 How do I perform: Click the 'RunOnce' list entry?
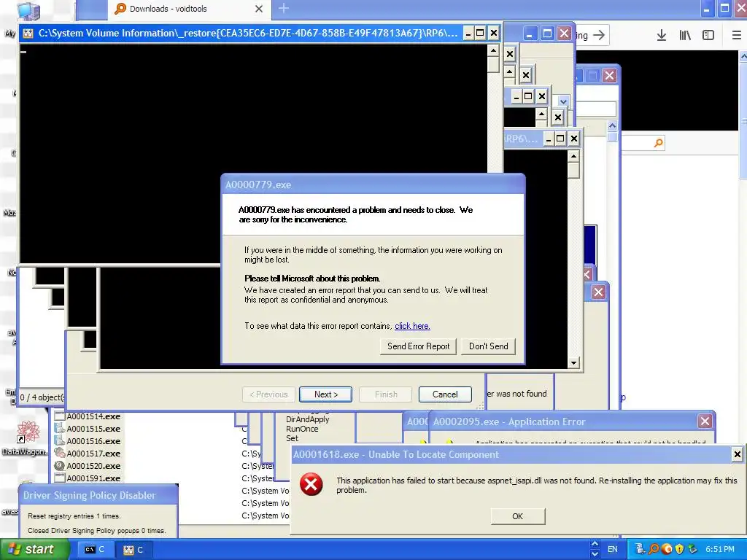click(x=302, y=429)
